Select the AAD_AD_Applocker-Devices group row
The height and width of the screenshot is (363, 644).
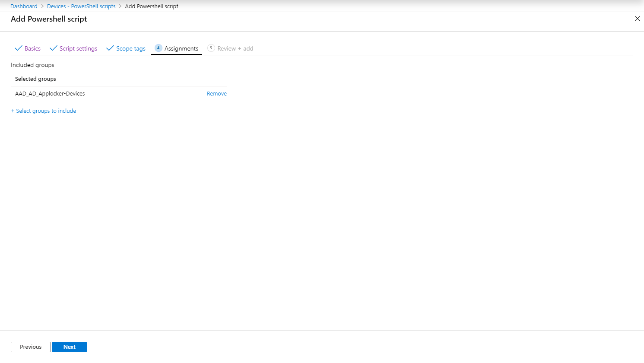119,93
